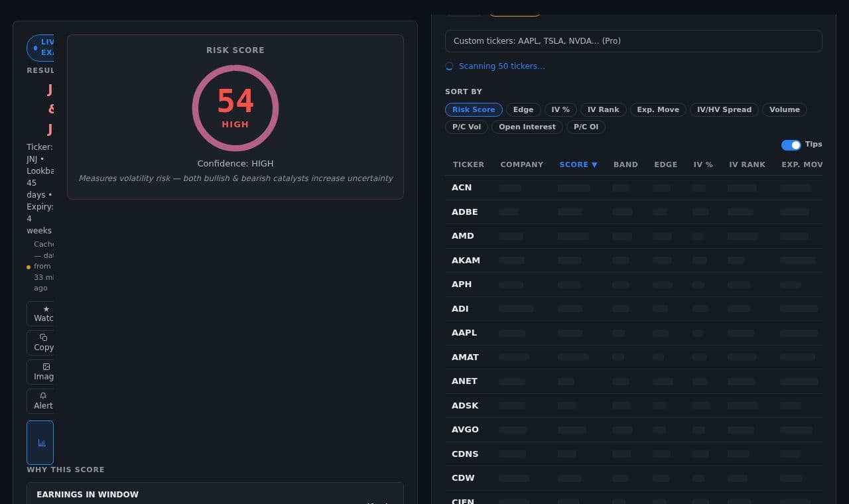Select the APH ticker row
The image size is (849, 504).
pyautogui.click(x=633, y=284)
